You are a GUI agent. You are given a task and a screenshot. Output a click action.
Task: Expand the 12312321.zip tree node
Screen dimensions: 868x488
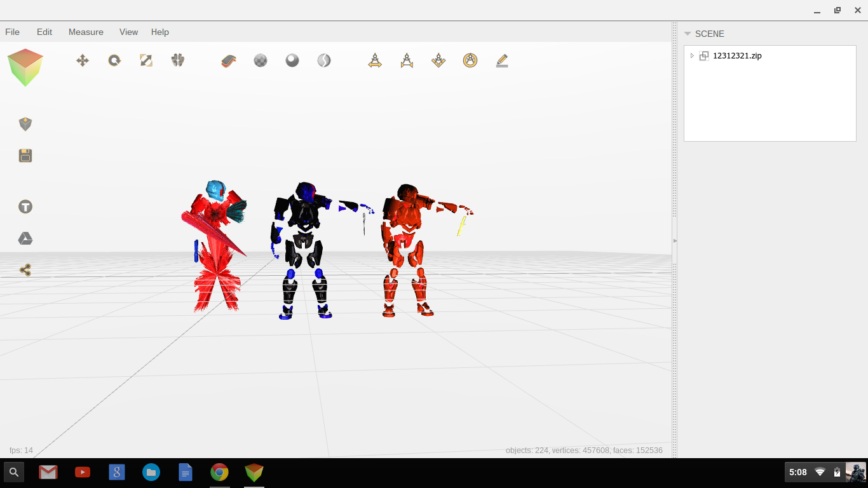coord(692,56)
